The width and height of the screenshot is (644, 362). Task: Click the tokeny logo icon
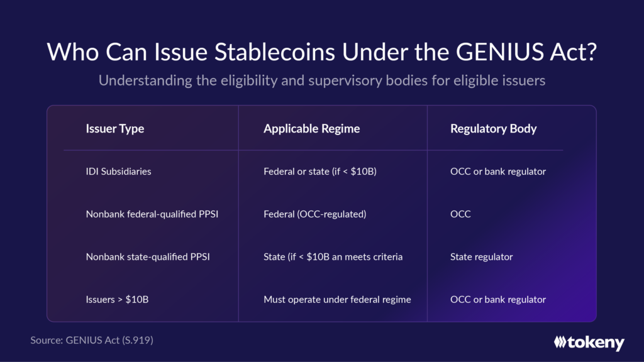[x=560, y=342]
